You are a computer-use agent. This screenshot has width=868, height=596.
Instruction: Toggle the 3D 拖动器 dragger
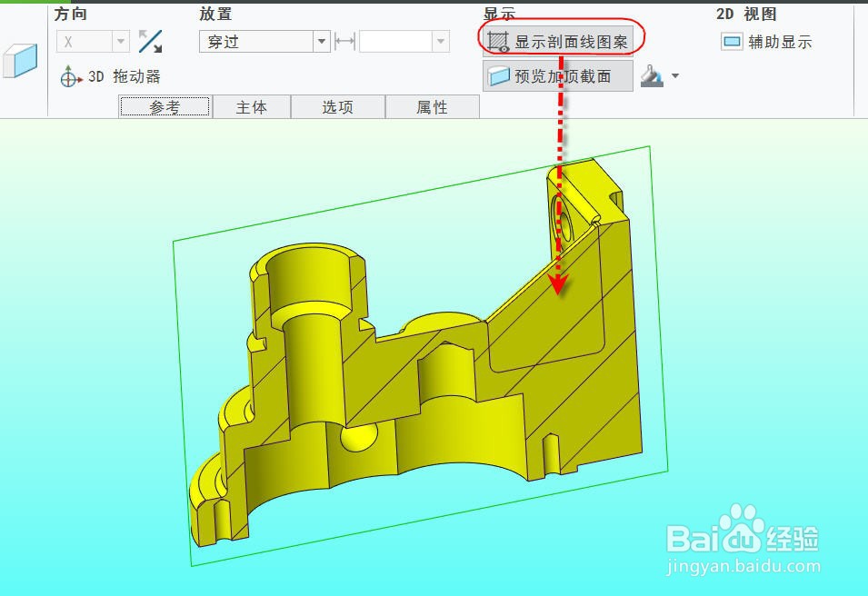(111, 76)
